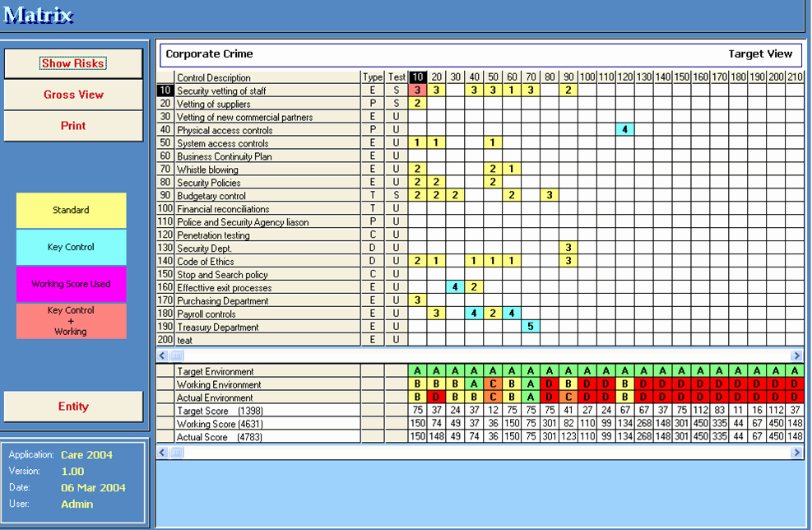Click cyan cell 4 in Physical access controls row

click(625, 129)
